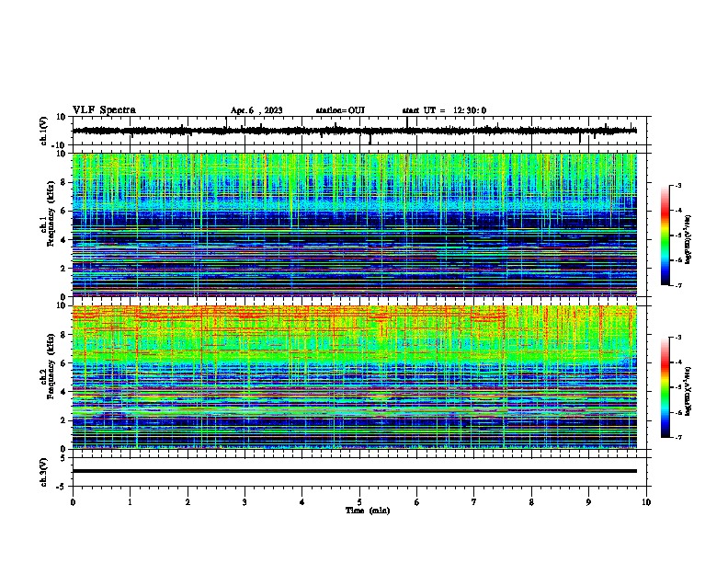Click time axis tick label '9'

tap(588, 502)
